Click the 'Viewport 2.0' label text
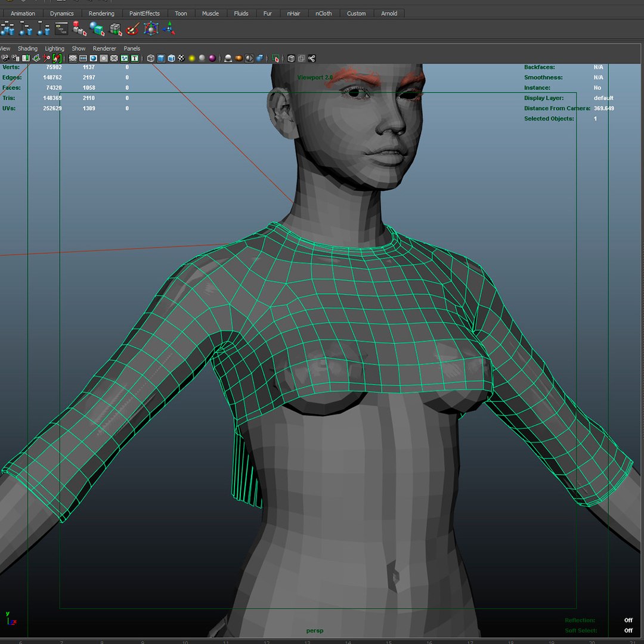 pos(315,77)
